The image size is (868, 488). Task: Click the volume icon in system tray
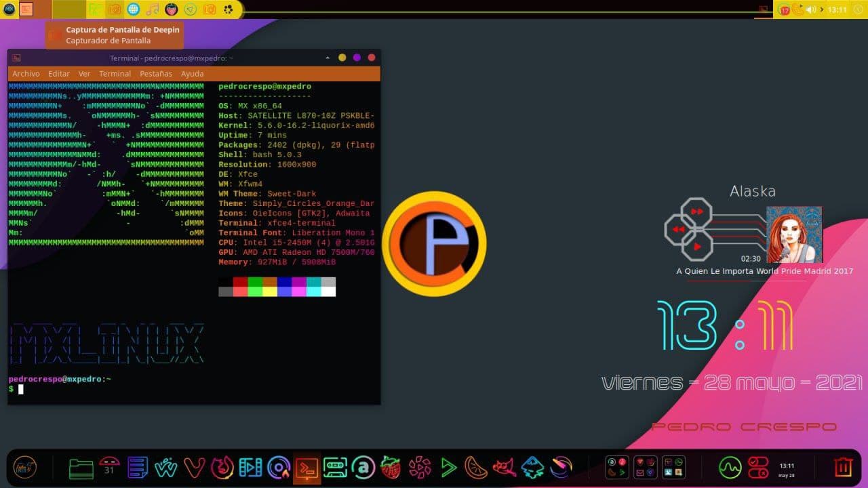point(810,9)
